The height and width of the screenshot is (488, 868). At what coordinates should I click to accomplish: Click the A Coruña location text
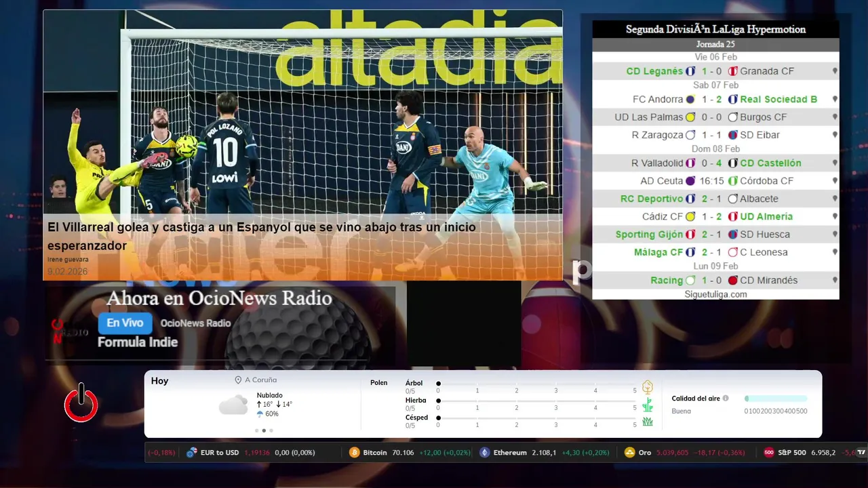click(260, 380)
